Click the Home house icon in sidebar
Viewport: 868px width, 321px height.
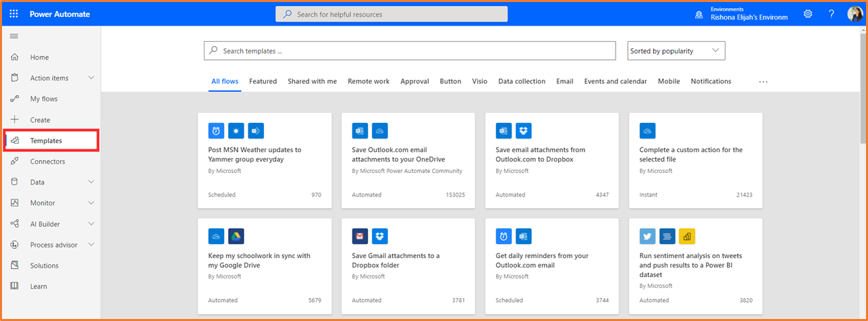point(15,57)
